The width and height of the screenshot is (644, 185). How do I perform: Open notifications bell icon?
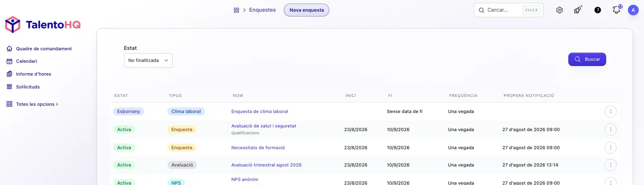coord(616,10)
